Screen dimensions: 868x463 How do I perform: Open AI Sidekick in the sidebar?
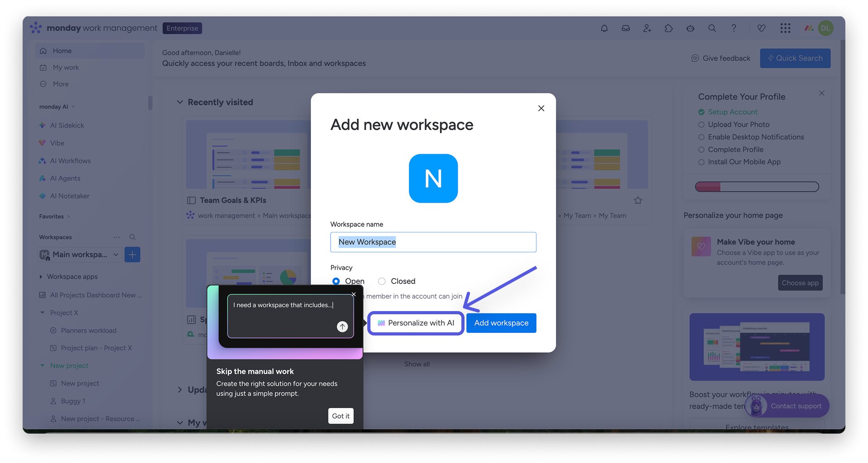[x=67, y=125]
